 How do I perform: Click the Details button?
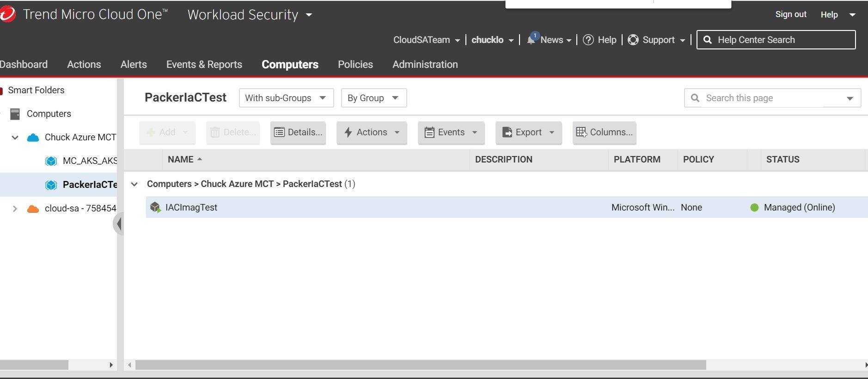(x=298, y=132)
